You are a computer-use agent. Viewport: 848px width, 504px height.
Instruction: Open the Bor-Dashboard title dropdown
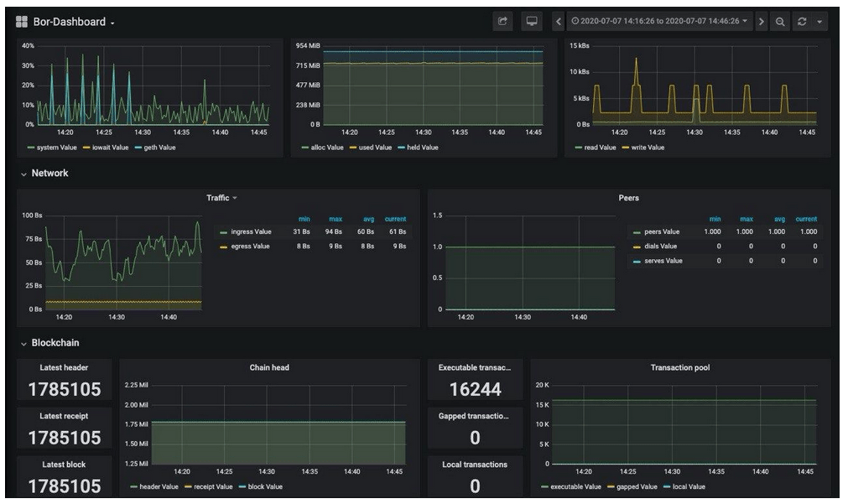click(74, 22)
